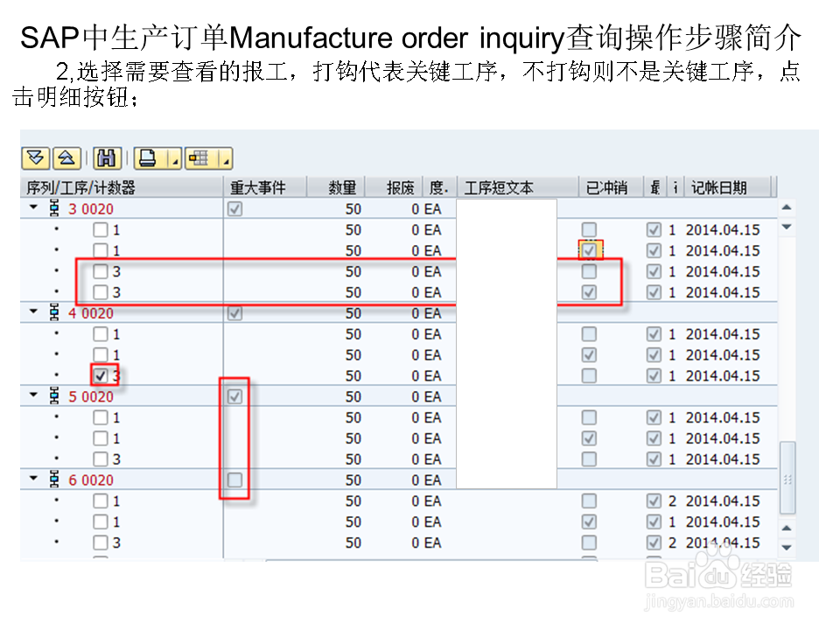This screenshot has height=630, width=840.
Task: Tick the row 3 checkbox under 6 0020
Action: click(x=100, y=542)
